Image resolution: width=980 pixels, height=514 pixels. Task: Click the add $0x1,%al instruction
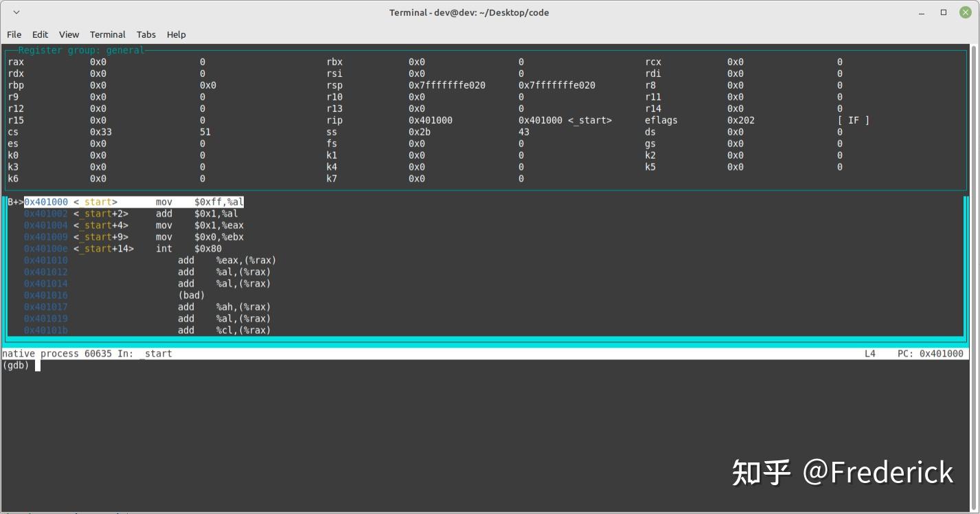[x=196, y=214]
